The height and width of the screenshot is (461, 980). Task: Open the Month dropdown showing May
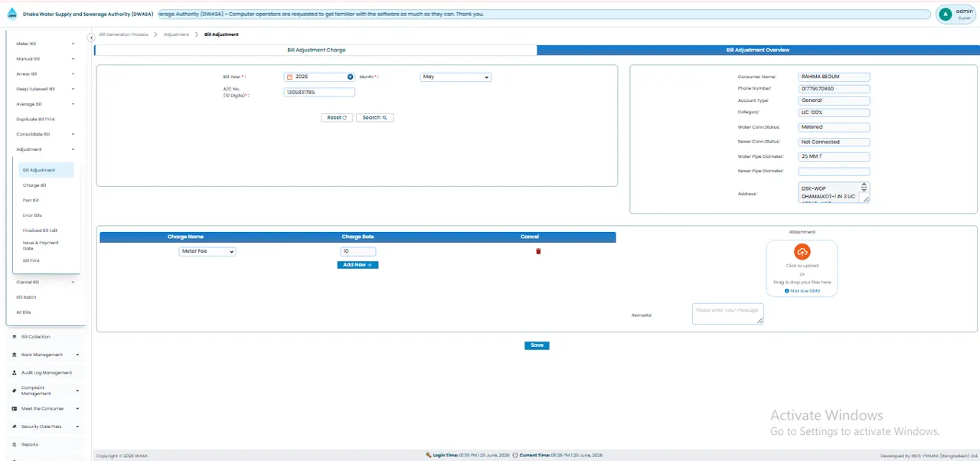tap(456, 77)
